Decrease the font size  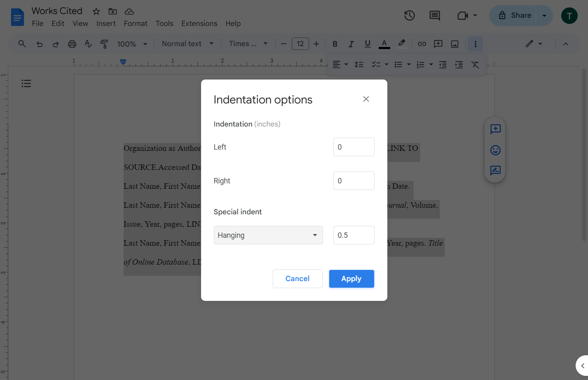click(283, 44)
